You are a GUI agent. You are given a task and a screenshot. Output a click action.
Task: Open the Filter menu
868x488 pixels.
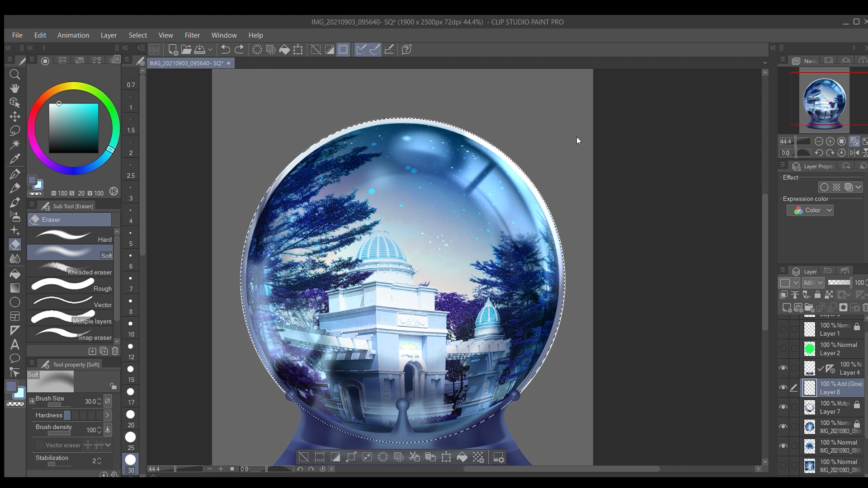pos(192,35)
